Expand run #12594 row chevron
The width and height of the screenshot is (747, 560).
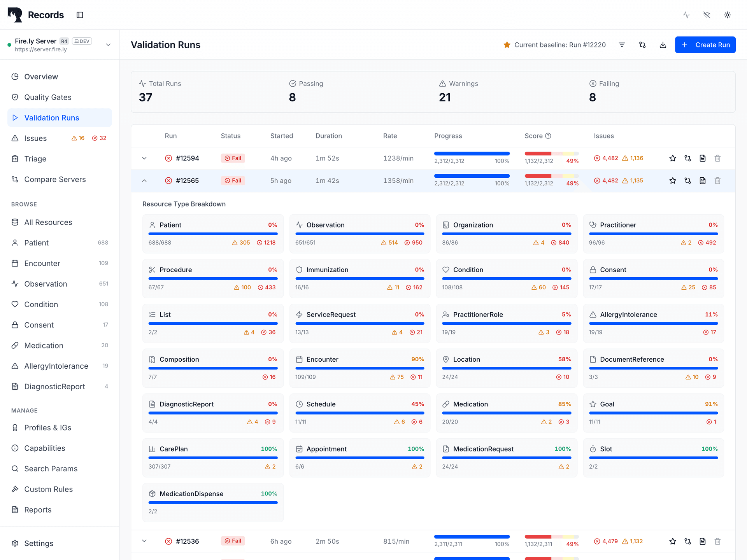coord(144,158)
